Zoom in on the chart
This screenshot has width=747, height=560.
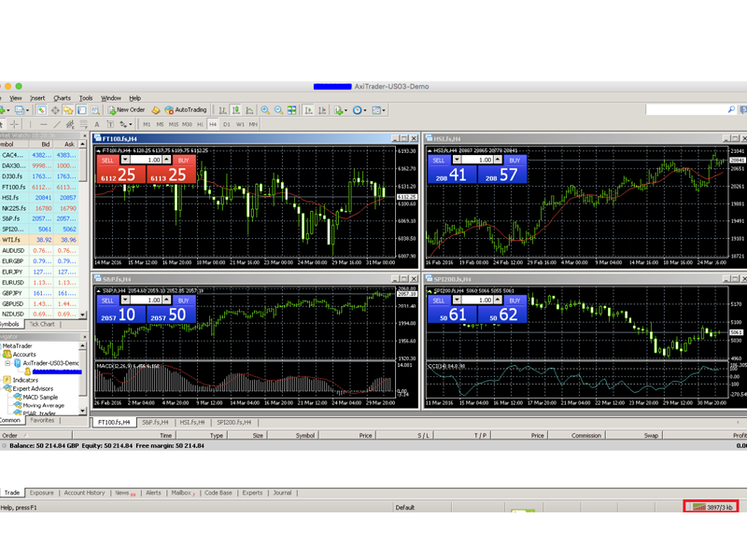pyautogui.click(x=265, y=110)
